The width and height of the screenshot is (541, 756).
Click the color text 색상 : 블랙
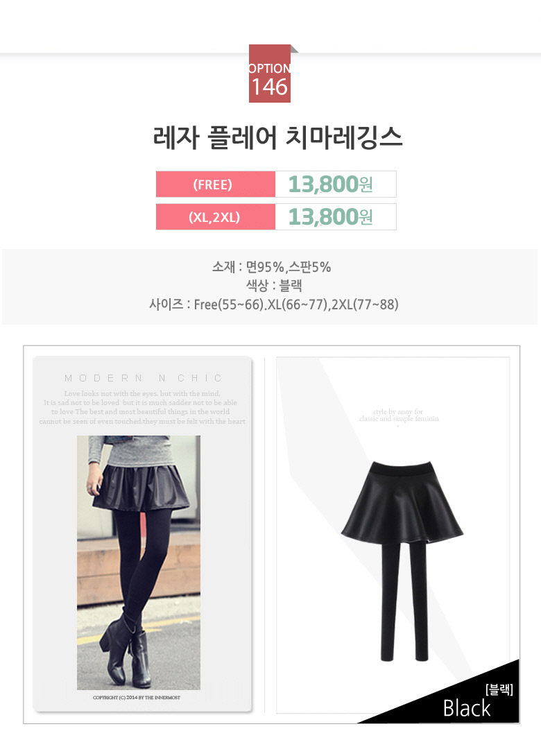(274, 286)
